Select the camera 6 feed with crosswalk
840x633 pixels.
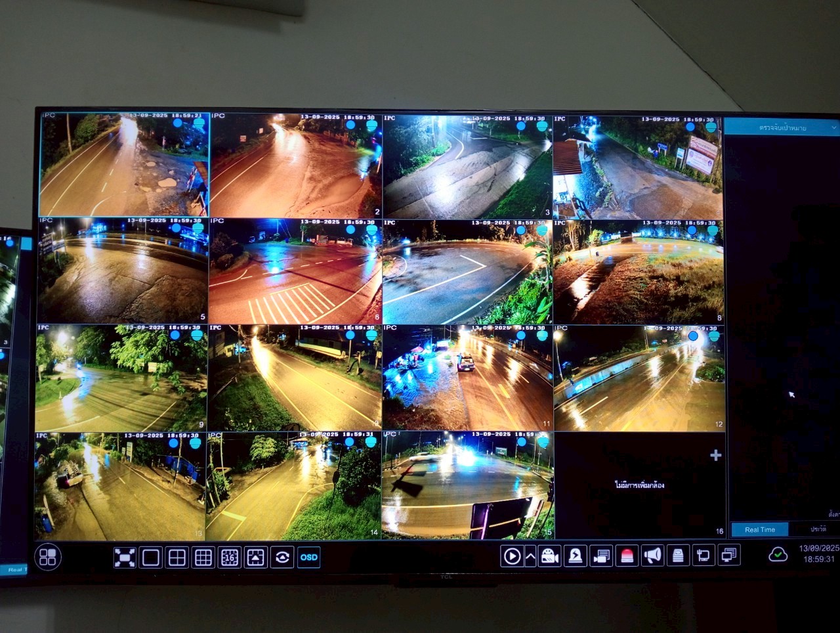[x=295, y=271]
